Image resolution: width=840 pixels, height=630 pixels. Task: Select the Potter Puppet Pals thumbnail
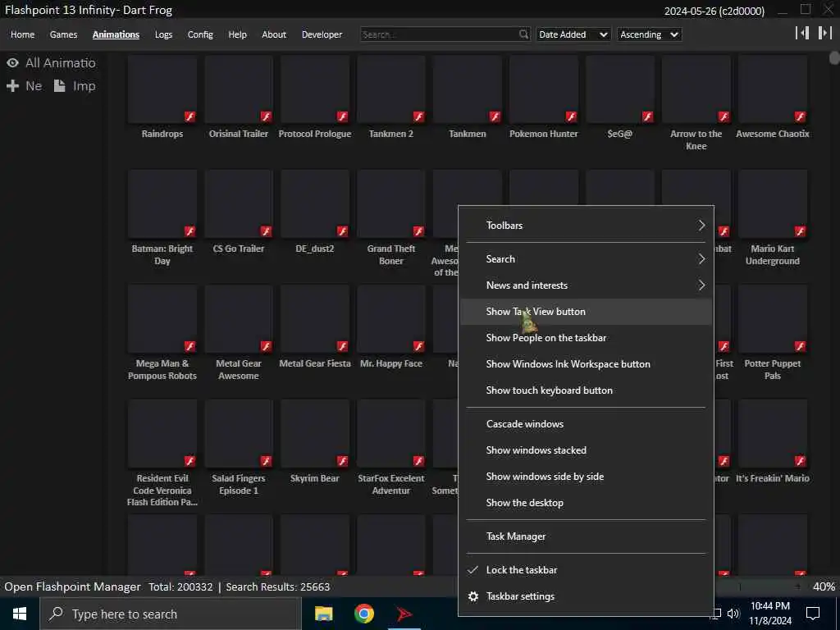tap(773, 319)
